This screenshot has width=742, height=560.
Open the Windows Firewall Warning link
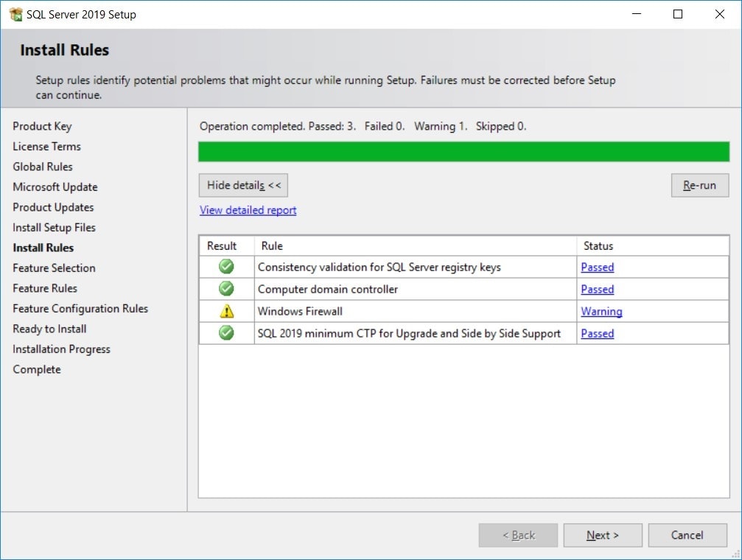(601, 311)
